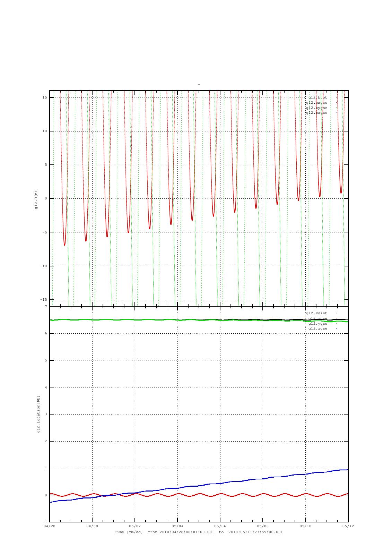Click the 3 tick on location axis
Screen dimensions: 392x555
(x=46, y=414)
